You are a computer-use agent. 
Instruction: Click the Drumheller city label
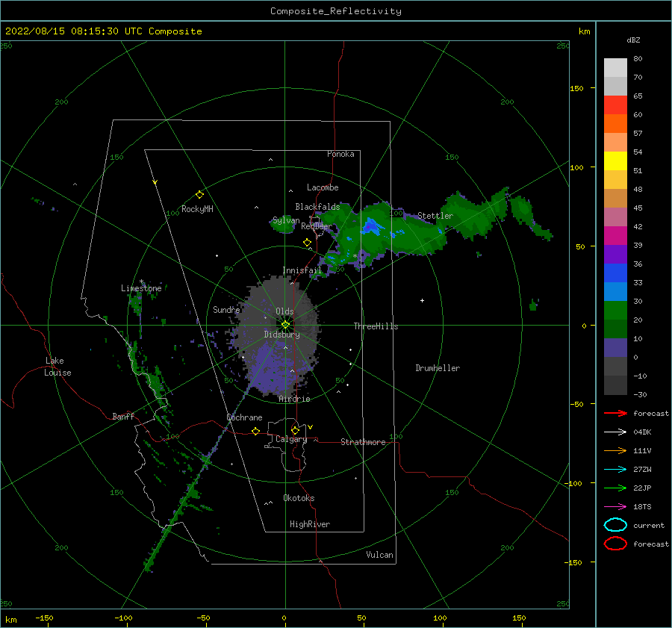[438, 368]
